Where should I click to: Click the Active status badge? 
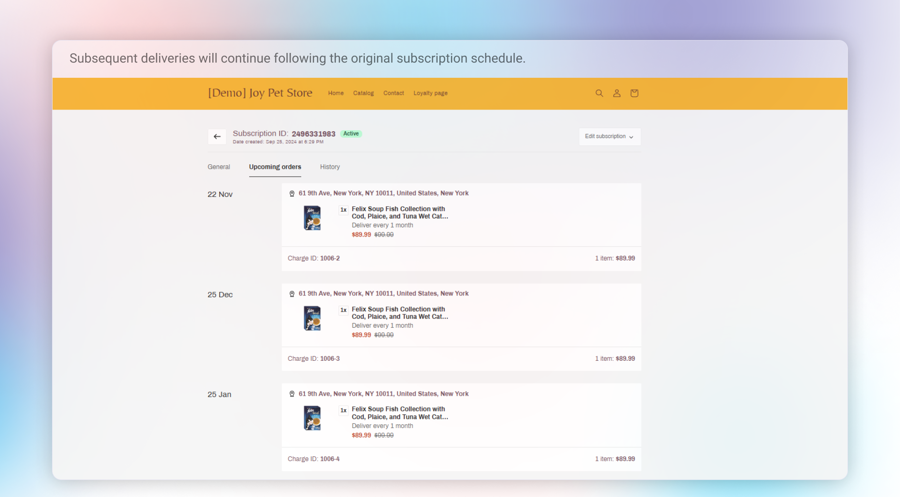coord(351,134)
